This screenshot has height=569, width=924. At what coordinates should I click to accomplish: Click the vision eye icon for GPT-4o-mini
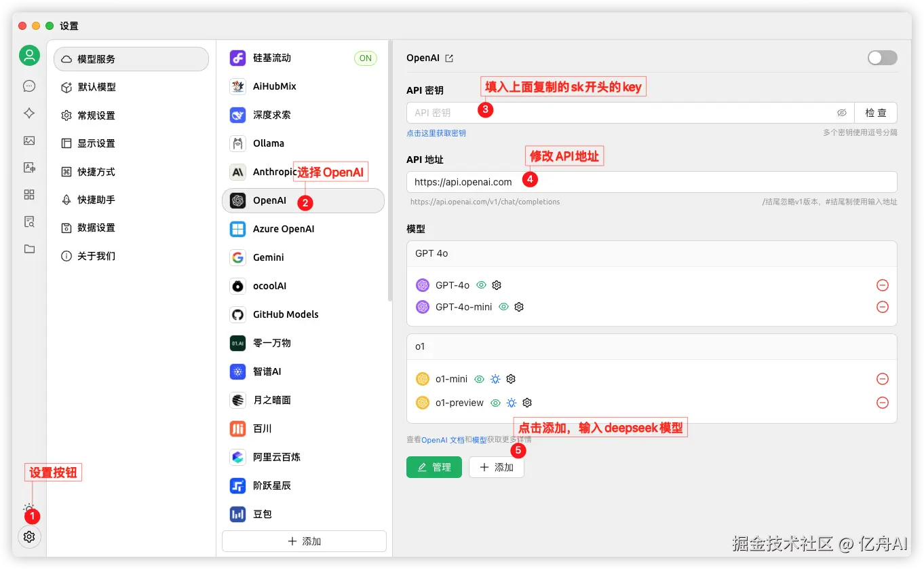coord(504,307)
